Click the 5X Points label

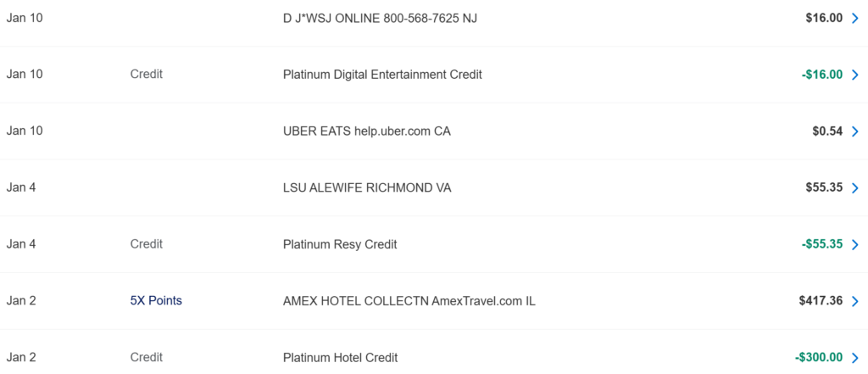(156, 301)
